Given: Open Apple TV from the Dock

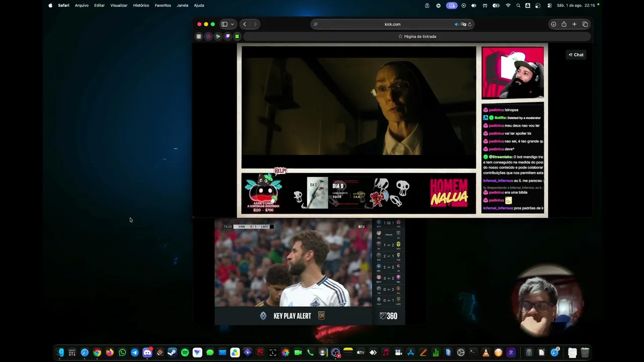Looking at the screenshot, I should coord(360,352).
